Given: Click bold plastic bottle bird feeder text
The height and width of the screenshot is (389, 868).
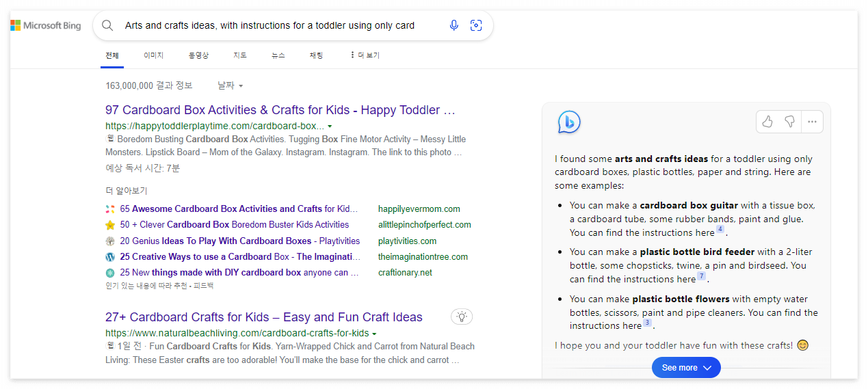Looking at the screenshot, I should [x=697, y=252].
